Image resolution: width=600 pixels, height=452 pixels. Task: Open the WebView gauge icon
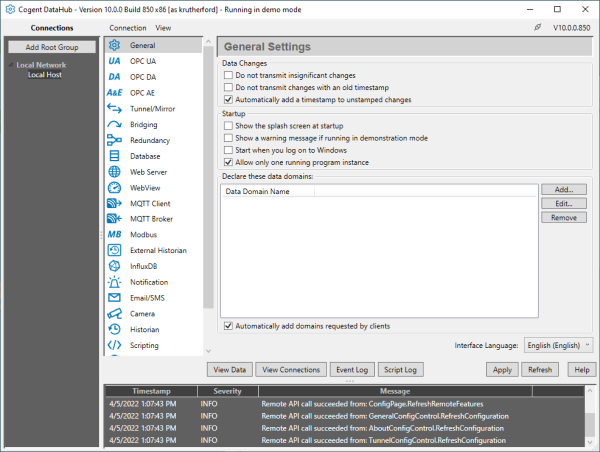(114, 188)
